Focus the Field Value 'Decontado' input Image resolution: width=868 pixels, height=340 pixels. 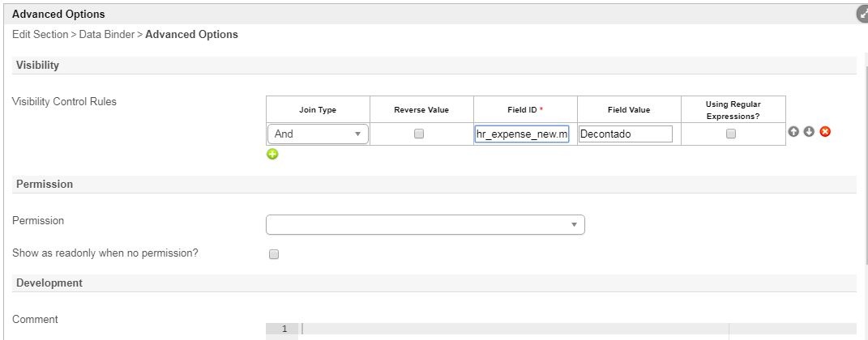tap(626, 134)
